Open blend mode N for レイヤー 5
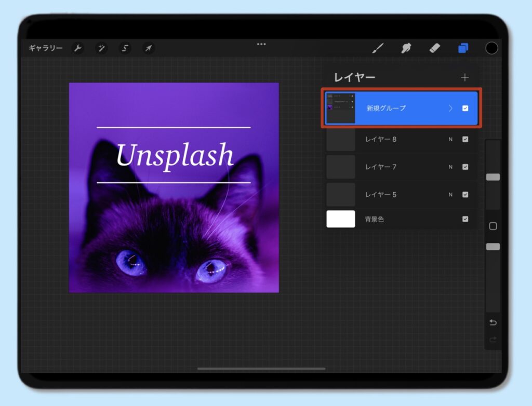The image size is (532, 406). (450, 195)
